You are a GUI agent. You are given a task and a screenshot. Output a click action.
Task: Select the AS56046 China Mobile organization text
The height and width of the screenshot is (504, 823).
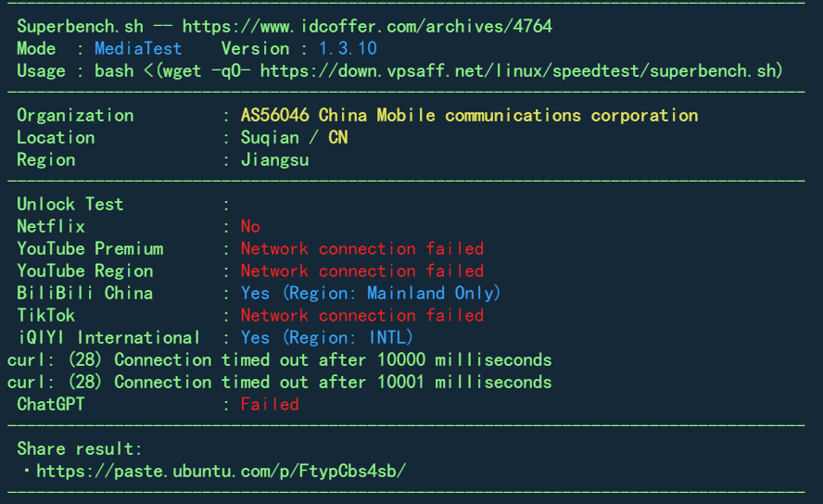coord(469,115)
